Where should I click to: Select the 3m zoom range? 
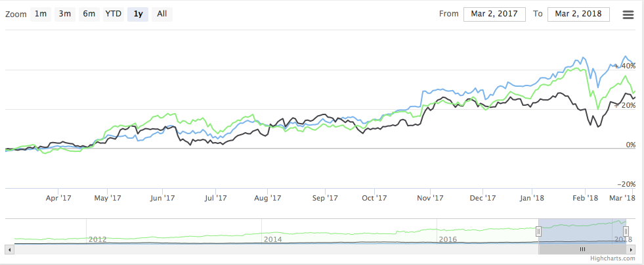pos(65,14)
